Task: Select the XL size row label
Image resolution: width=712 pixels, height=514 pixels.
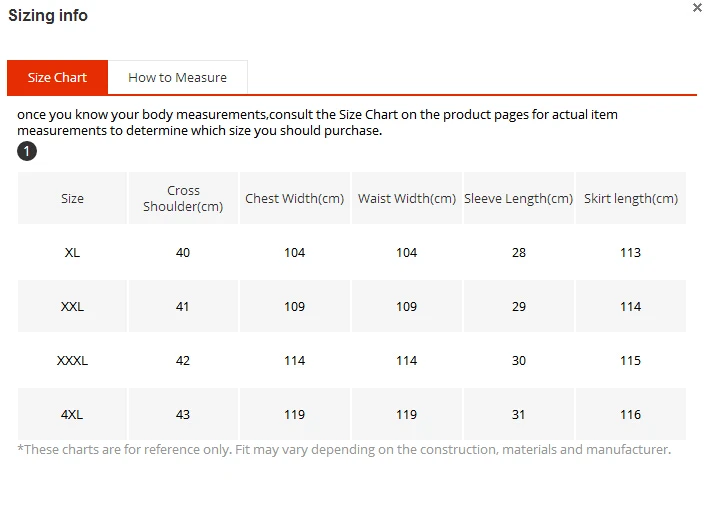Action: (72, 252)
